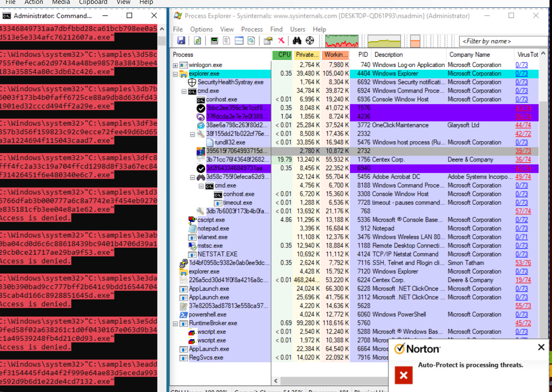
Task: Sort by the CPU column header
Action: coord(282,55)
